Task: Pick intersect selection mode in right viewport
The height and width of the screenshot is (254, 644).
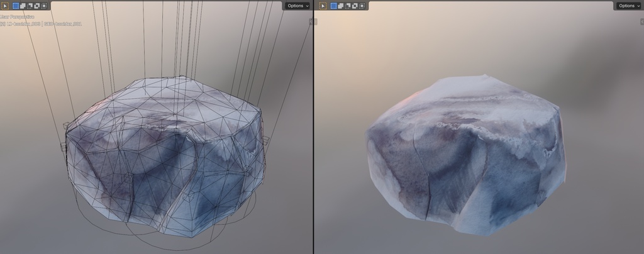Action: coord(362,6)
